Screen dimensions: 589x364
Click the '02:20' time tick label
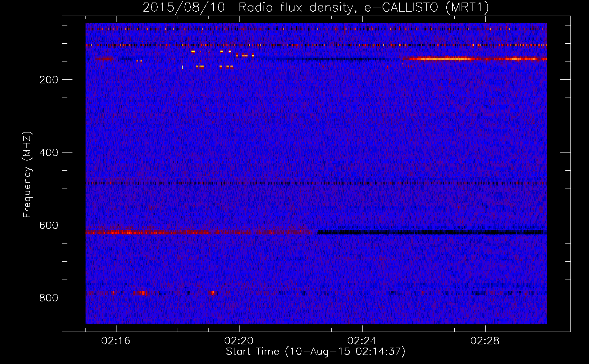tap(239, 341)
